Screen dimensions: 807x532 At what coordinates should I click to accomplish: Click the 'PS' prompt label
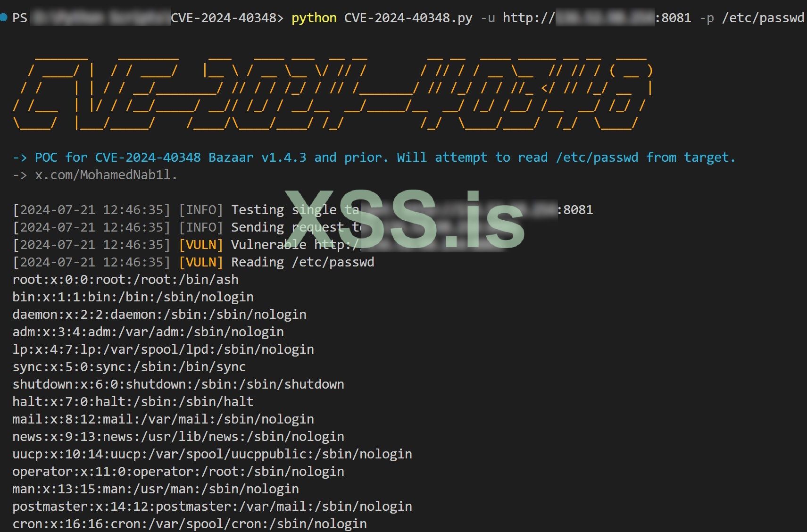tap(20, 18)
